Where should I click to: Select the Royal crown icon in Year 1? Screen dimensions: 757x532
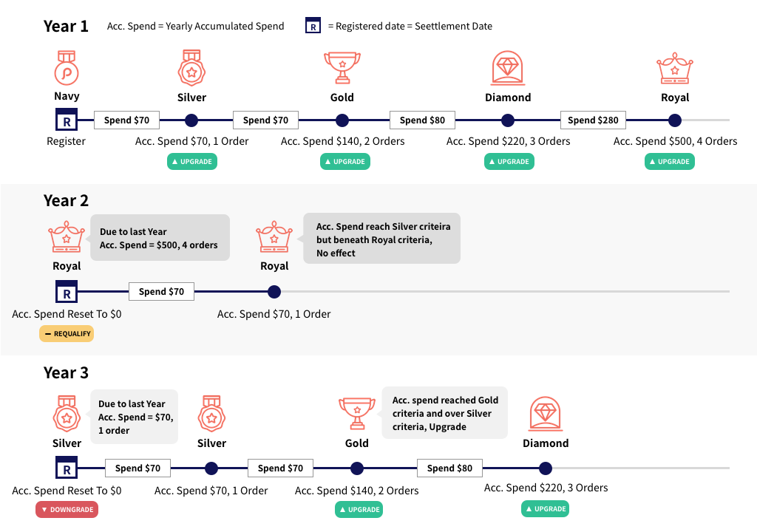[674, 69]
